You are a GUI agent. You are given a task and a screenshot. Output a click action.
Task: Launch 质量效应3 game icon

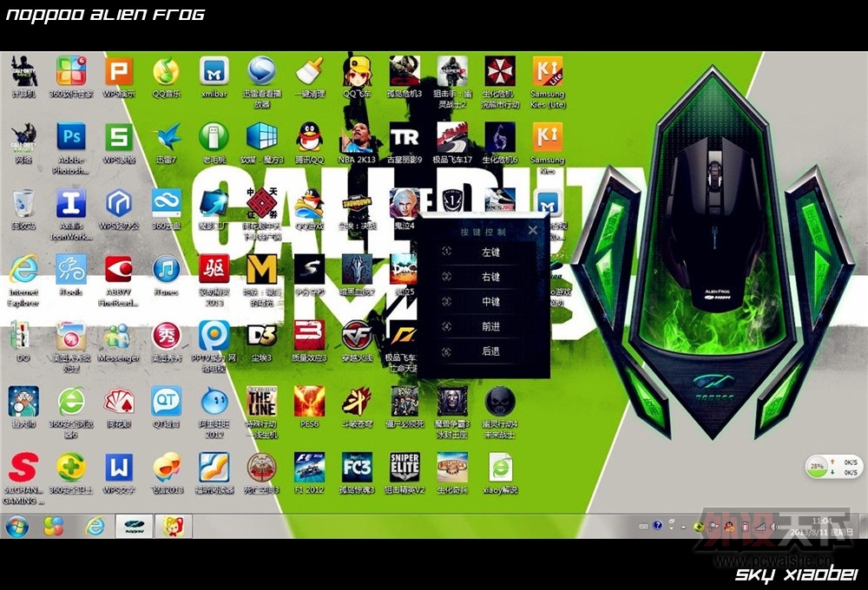point(310,335)
